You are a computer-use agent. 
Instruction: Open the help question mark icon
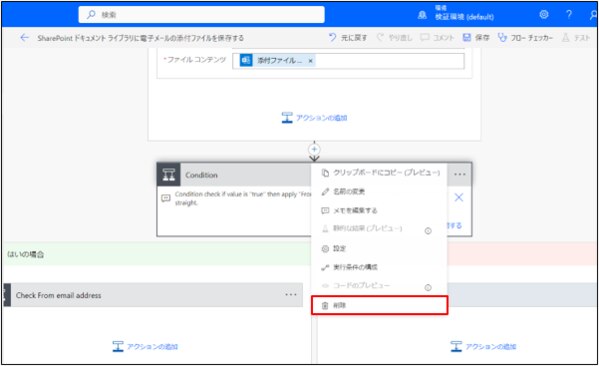tap(569, 15)
